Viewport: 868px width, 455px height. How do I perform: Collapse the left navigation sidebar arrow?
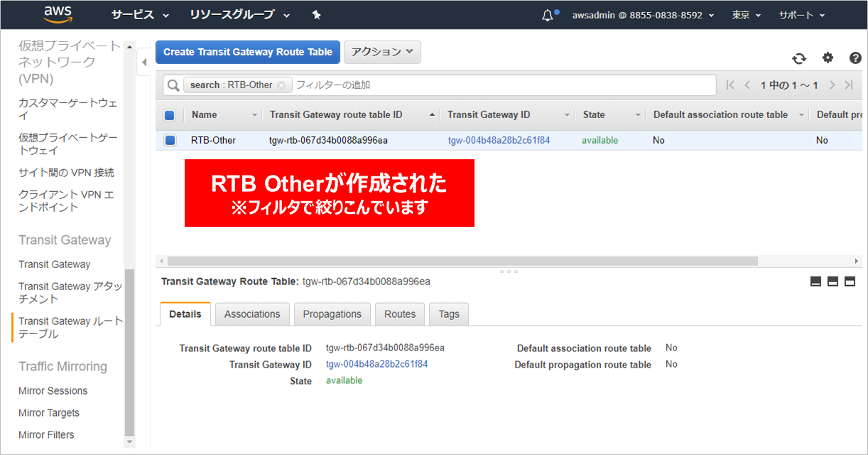(144, 62)
